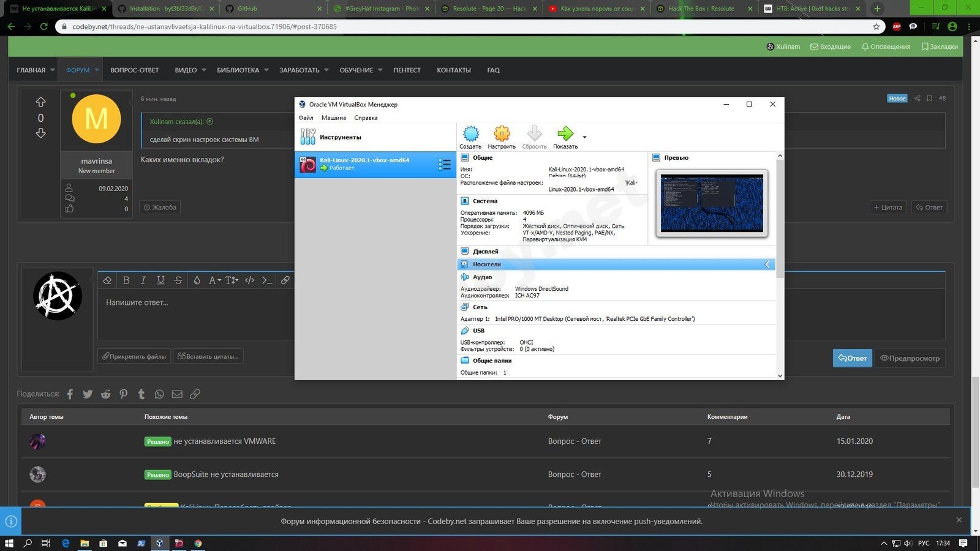Viewport: 980px width, 551px height.
Task: Open the Машина menu in VirtualBox
Action: click(333, 118)
